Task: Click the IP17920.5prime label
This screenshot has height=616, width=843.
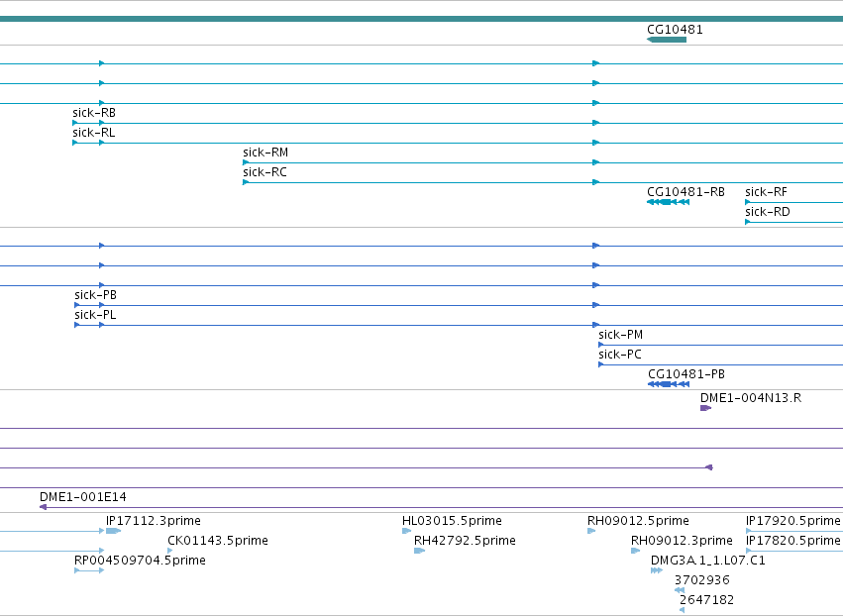Action: (793, 520)
